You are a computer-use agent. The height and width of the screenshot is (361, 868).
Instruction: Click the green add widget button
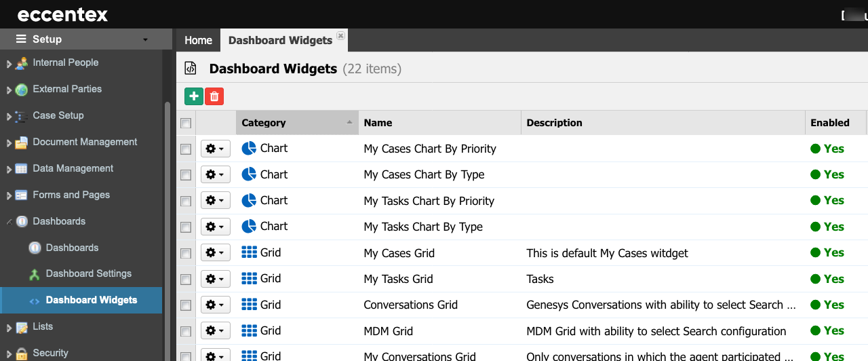[x=194, y=96]
